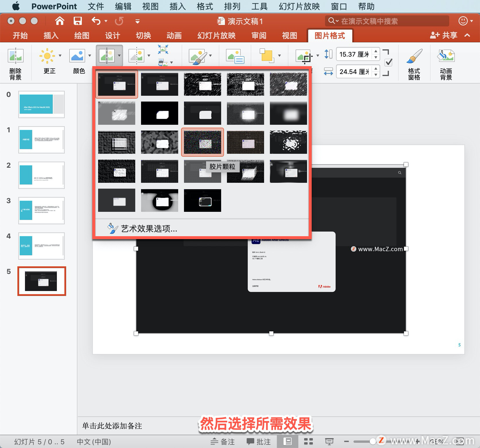Click the yellow arrange squares icon

(x=267, y=55)
